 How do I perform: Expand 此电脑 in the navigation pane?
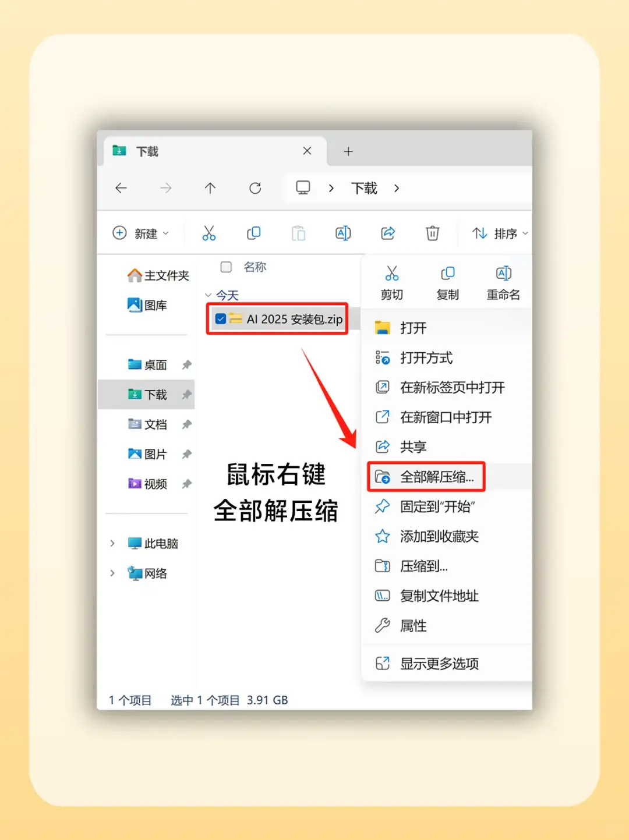pos(112,543)
